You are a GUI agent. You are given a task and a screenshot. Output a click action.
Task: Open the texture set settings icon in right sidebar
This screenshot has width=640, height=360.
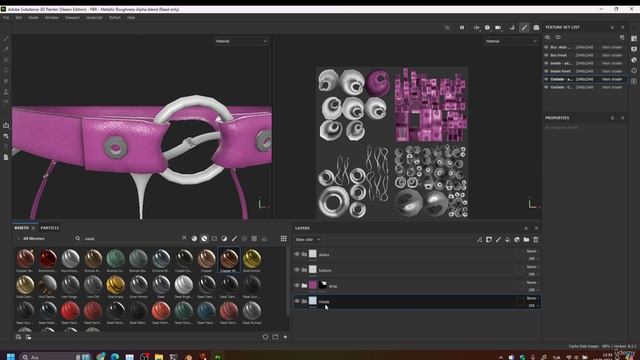point(634,38)
